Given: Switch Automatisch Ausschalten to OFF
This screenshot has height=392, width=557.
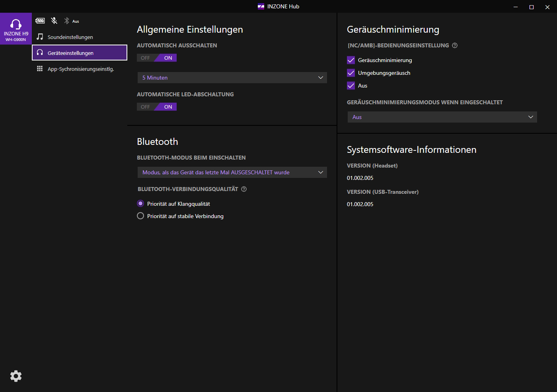Looking at the screenshot, I should 145,58.
